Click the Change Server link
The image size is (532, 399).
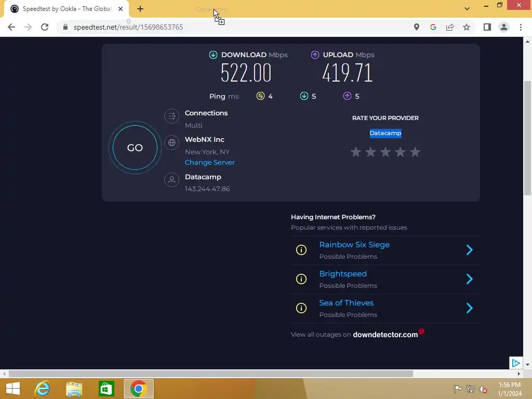(x=210, y=162)
